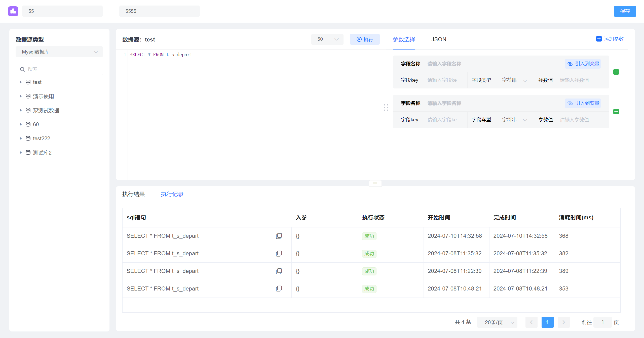Click the 保存 button
644x338 pixels.
(x=625, y=11)
